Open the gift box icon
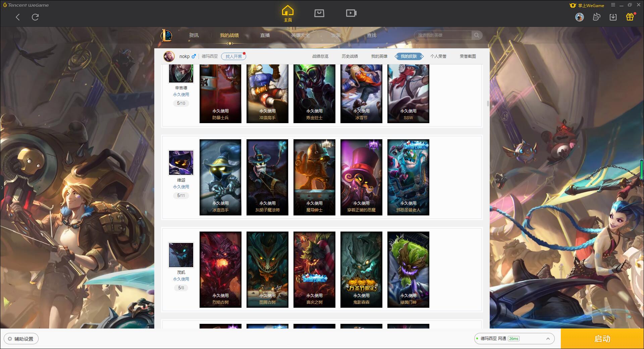Screen dimensions: 644x349 (630, 17)
